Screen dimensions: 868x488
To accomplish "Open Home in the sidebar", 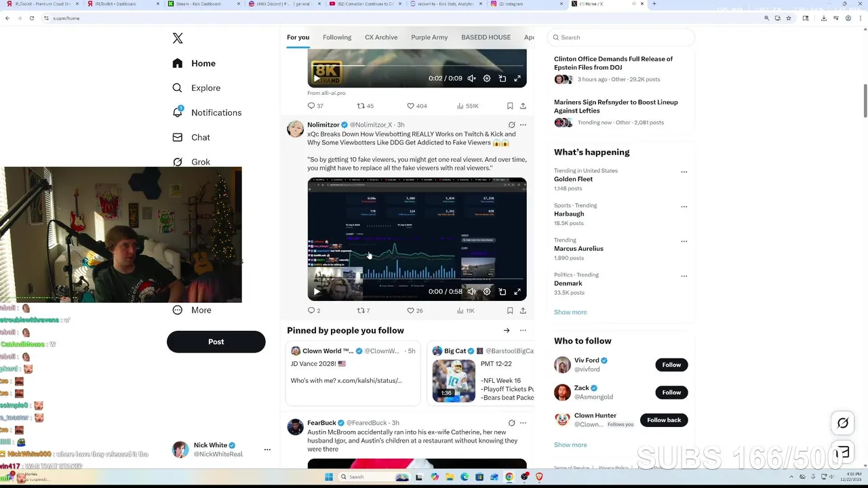I will click(194, 63).
